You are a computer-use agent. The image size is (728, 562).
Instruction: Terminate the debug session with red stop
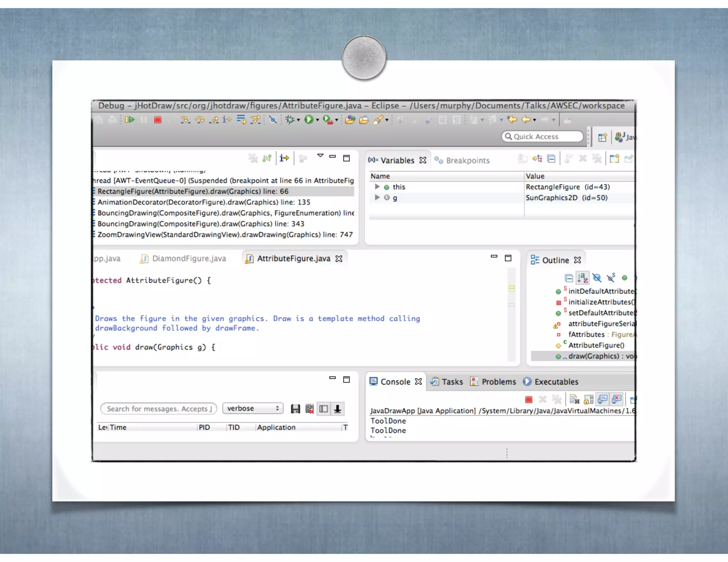[158, 120]
